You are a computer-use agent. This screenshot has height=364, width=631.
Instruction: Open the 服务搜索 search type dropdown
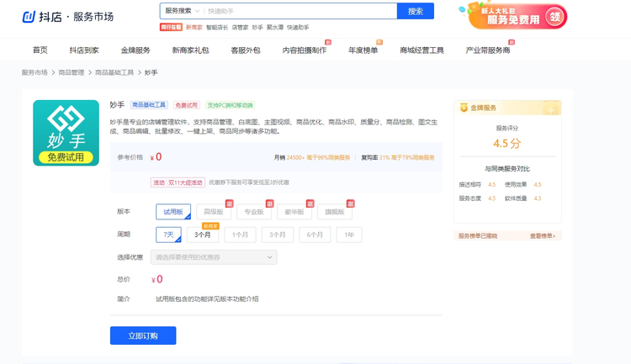(x=183, y=11)
